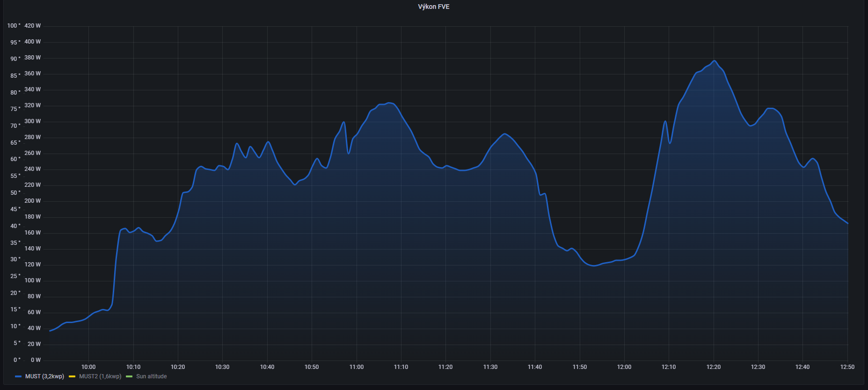Click the 10:00 x-axis time label

[88, 367]
